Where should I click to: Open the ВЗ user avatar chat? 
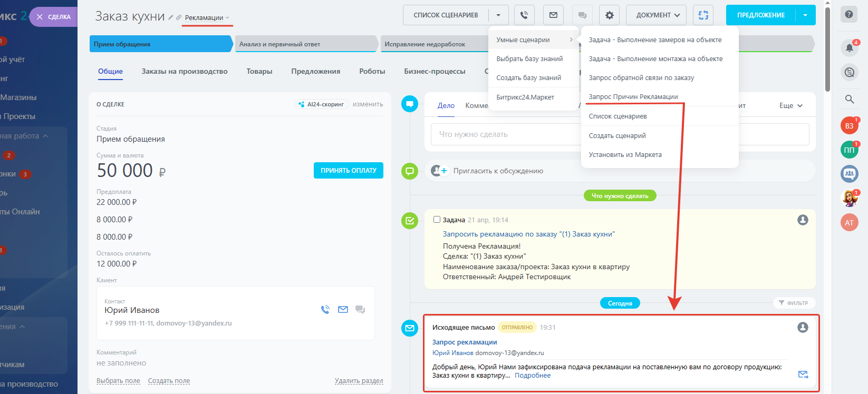[x=849, y=126]
